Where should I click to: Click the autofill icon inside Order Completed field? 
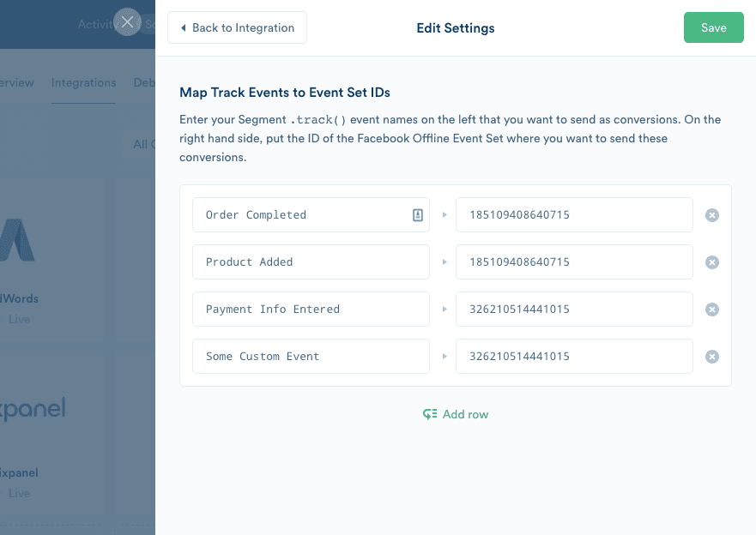pyautogui.click(x=418, y=214)
